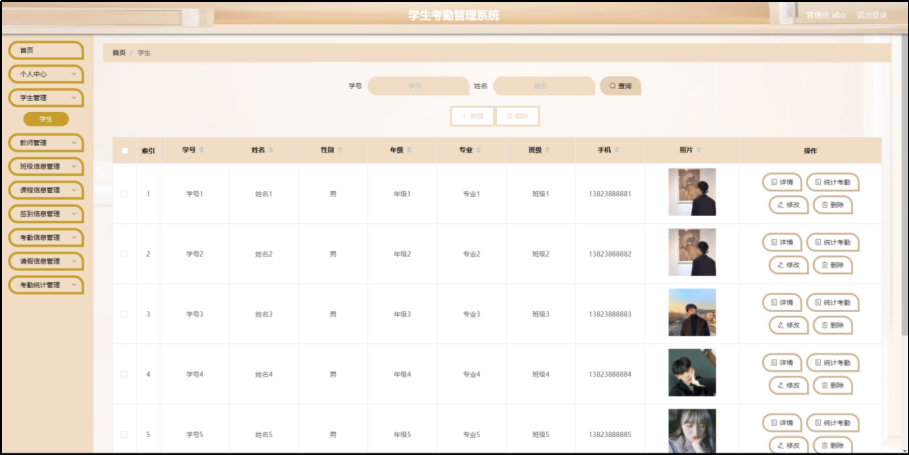Expand the 班级信息管理 sidebar menu

[46, 166]
